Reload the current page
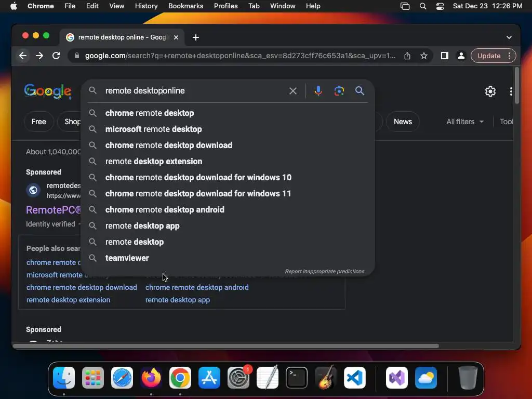Image resolution: width=532 pixels, height=399 pixels. [56, 56]
